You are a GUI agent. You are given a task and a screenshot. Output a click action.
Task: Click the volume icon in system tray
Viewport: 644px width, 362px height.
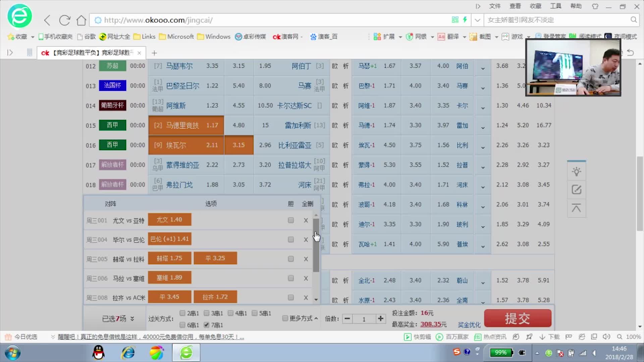594,353
